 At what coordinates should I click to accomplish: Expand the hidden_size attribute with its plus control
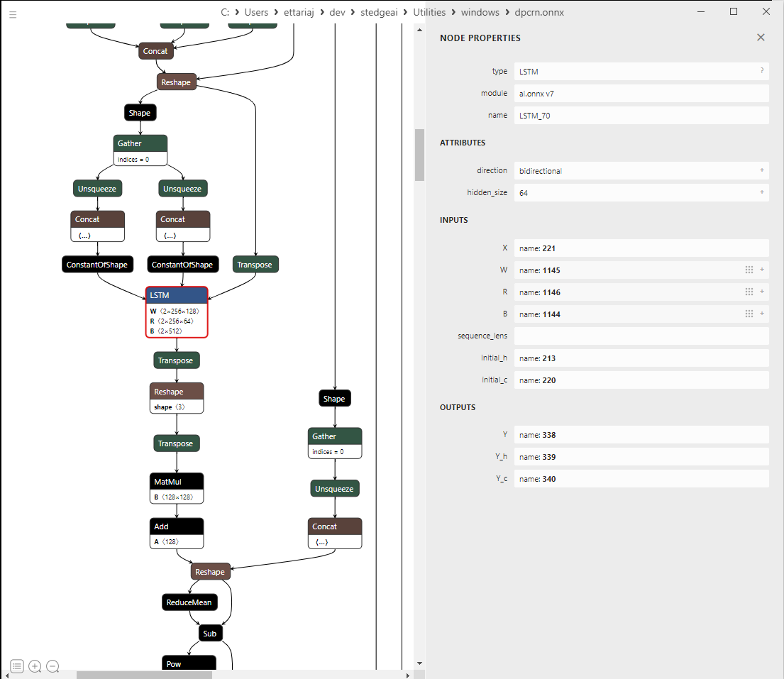coord(761,192)
